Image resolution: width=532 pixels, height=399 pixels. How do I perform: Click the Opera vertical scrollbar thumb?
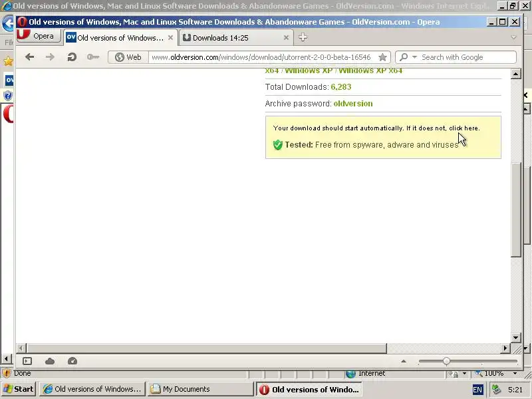pos(516,209)
